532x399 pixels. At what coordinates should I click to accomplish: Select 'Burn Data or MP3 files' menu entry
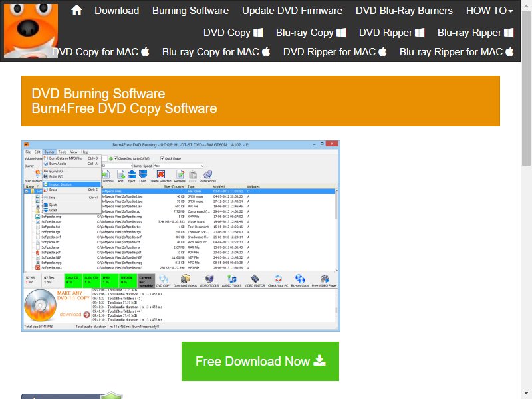coord(72,158)
